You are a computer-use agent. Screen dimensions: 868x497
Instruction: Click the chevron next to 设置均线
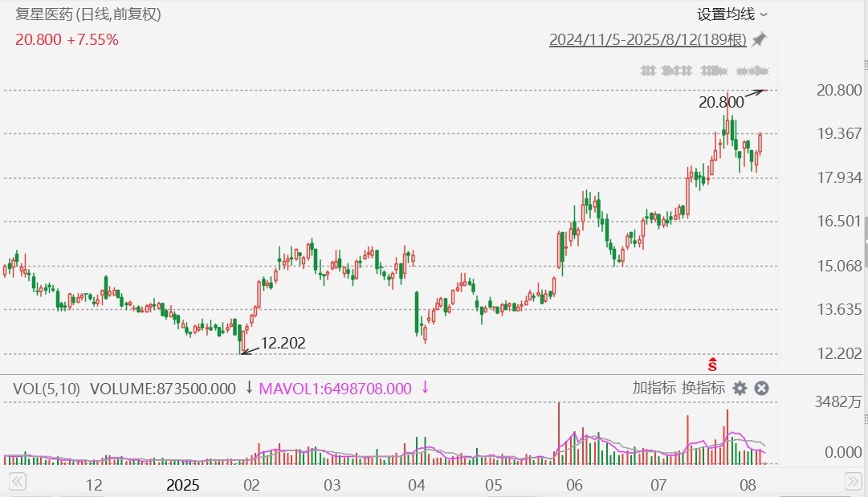tap(764, 15)
